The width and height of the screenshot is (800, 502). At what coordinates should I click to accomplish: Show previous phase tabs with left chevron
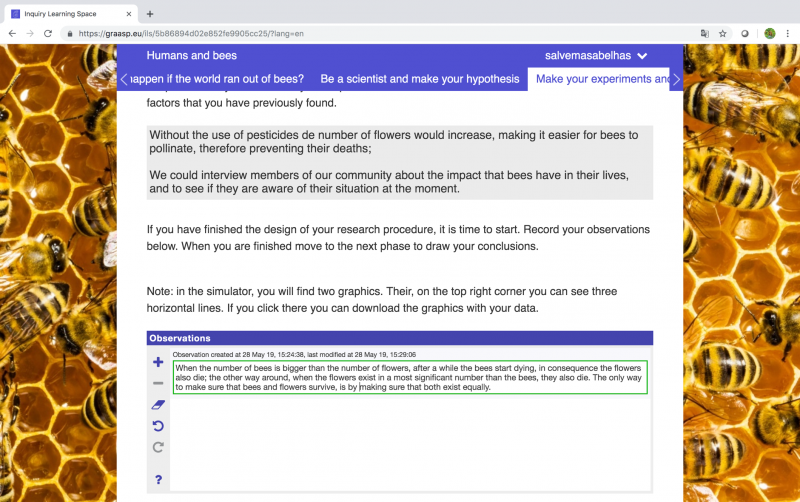pyautogui.click(x=124, y=79)
